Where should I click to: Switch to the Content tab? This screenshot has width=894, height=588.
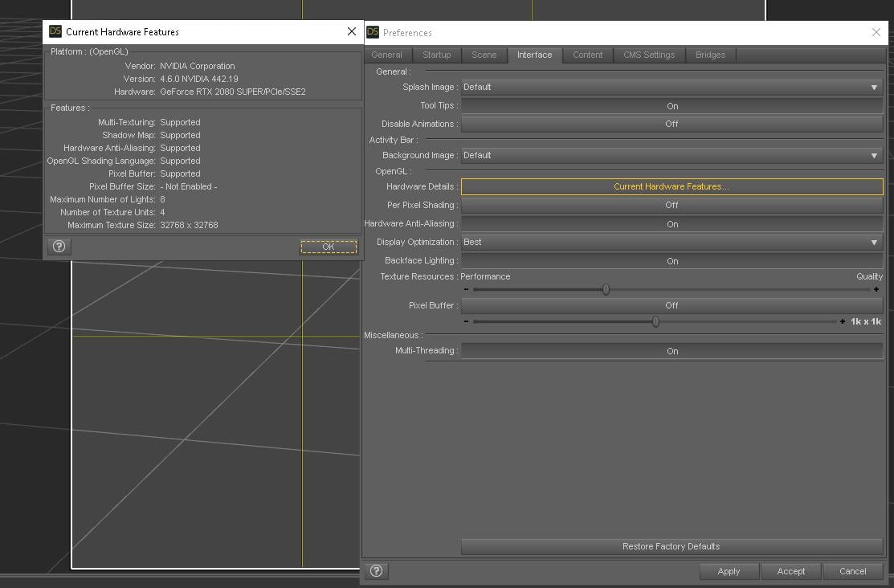pyautogui.click(x=587, y=55)
